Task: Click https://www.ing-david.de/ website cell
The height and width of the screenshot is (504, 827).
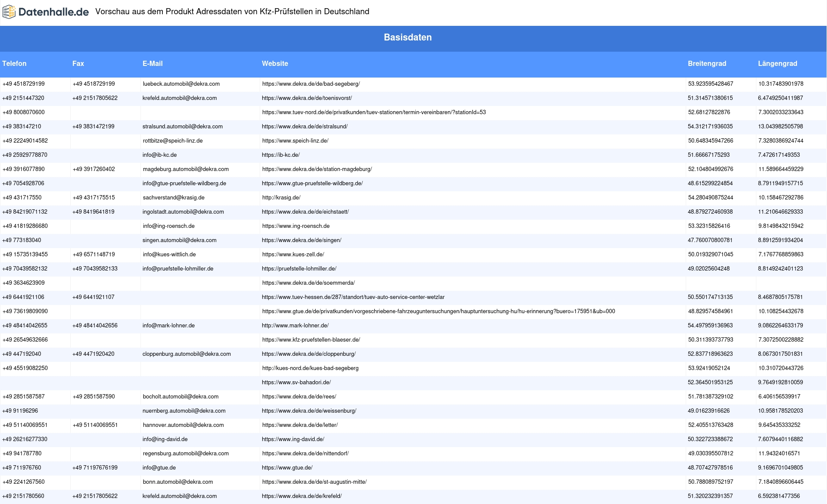Action: 293,439
